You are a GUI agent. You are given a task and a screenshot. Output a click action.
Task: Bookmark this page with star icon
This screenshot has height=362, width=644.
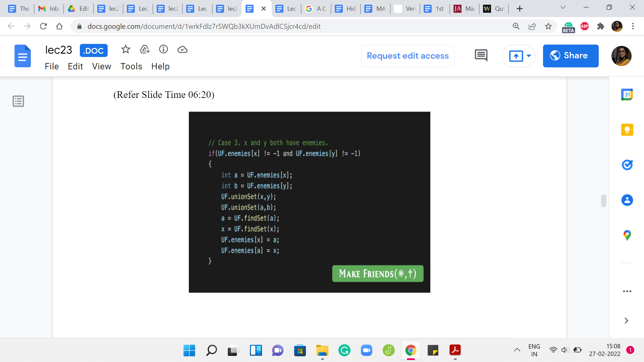click(548, 26)
